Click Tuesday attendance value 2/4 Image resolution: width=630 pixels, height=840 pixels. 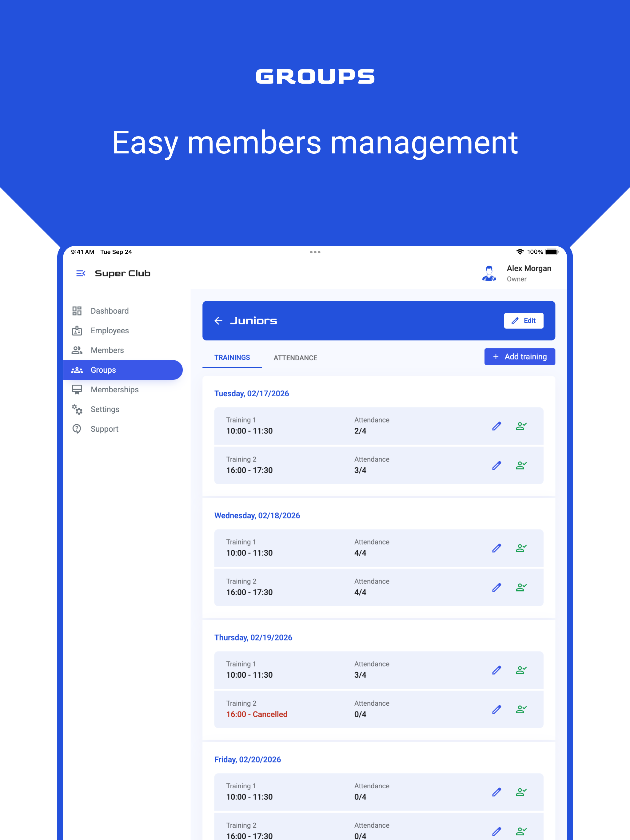[x=360, y=431]
